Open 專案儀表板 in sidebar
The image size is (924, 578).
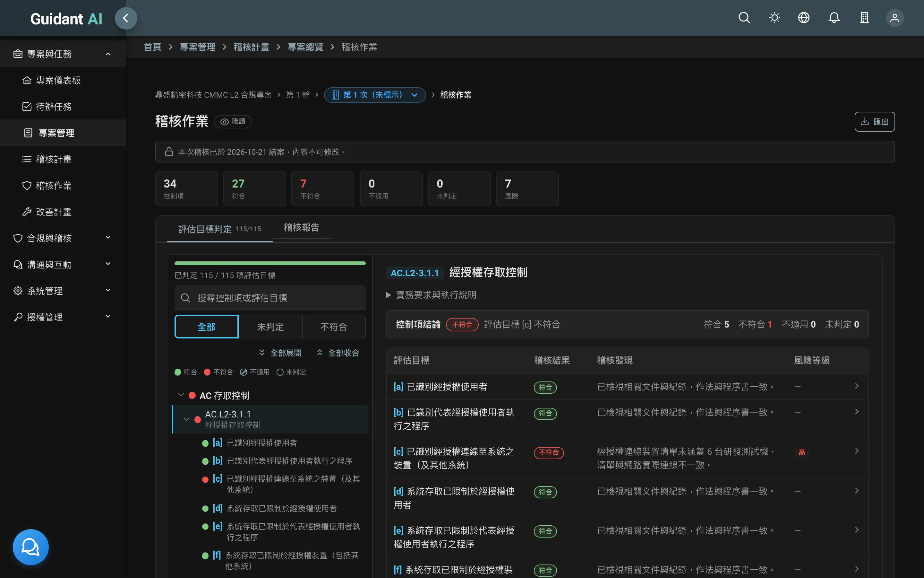point(63,80)
